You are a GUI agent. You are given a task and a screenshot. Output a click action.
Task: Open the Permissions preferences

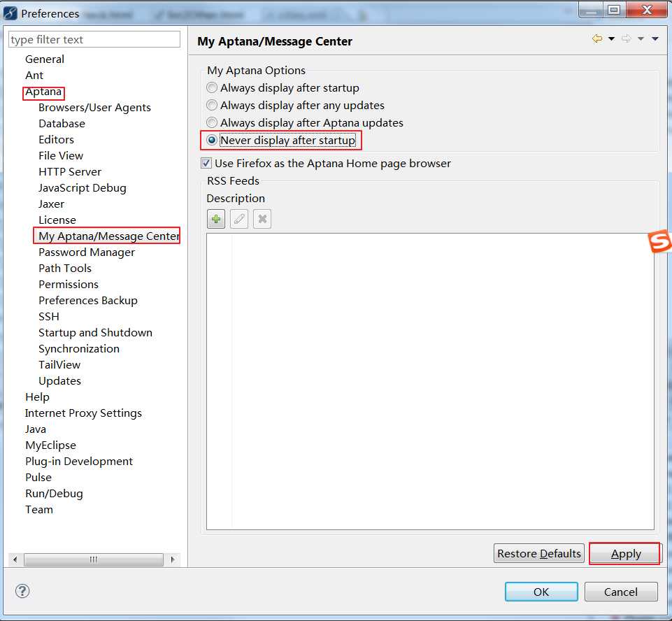[x=69, y=285]
